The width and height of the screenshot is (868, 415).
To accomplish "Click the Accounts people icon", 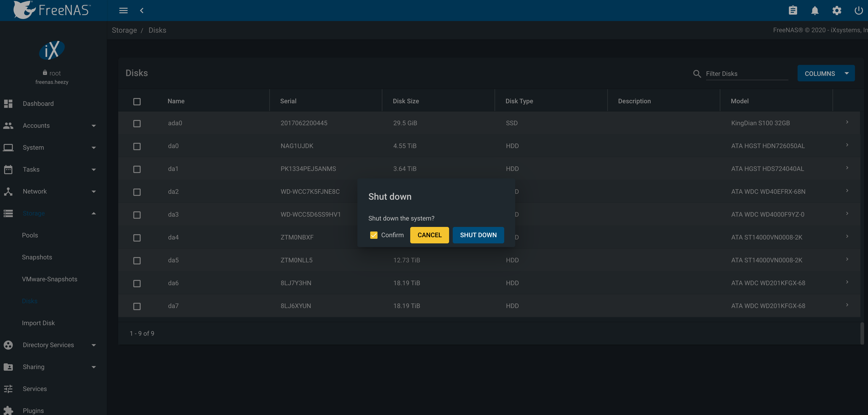I will 8,125.
